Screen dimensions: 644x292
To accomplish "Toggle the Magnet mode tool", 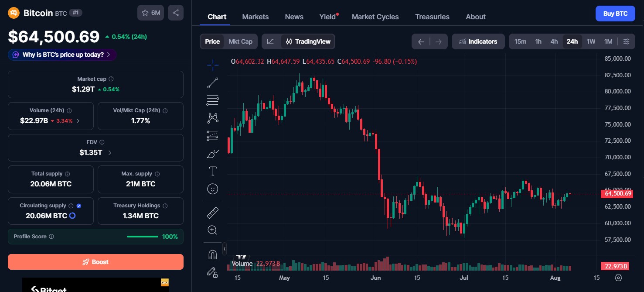I will coord(213,254).
